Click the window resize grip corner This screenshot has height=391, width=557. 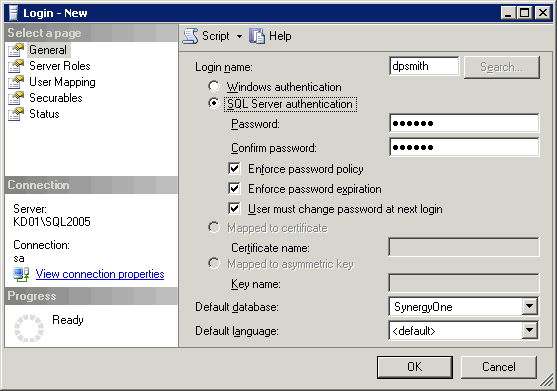click(x=547, y=380)
